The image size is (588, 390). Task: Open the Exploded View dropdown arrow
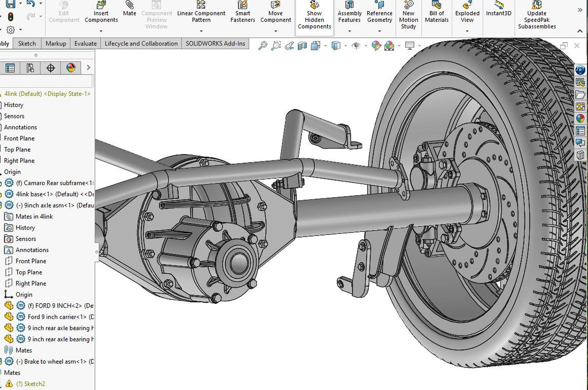[467, 31]
